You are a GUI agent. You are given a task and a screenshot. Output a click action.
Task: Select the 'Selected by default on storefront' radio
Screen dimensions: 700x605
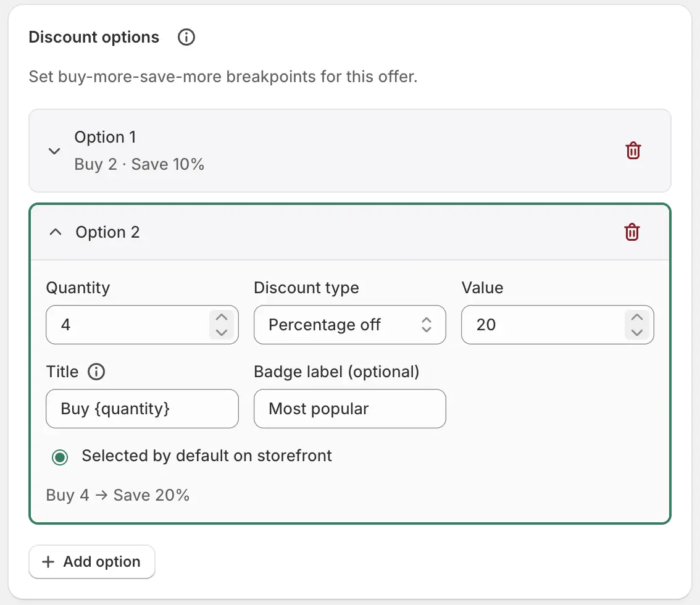click(x=60, y=457)
